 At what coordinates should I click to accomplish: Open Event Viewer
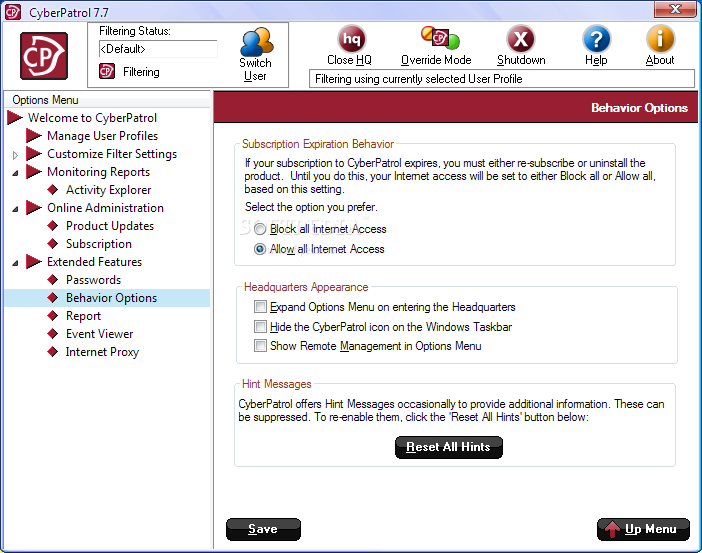(x=99, y=334)
